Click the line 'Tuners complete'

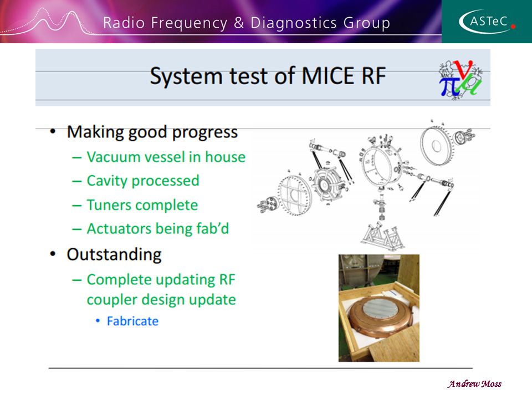(142, 205)
